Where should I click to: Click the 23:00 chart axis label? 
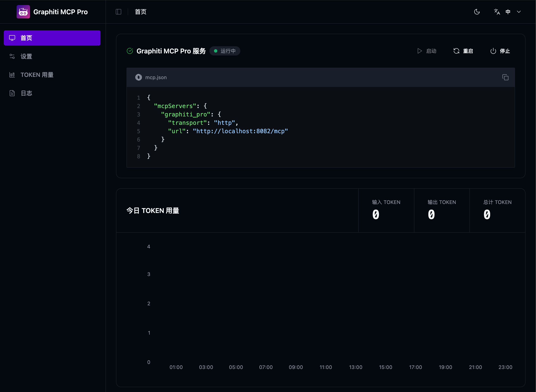click(x=505, y=367)
